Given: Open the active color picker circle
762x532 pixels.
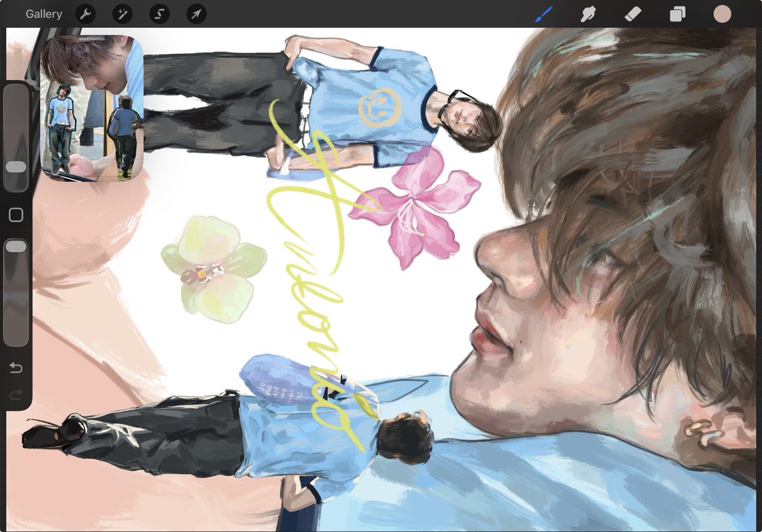Looking at the screenshot, I should click(722, 14).
